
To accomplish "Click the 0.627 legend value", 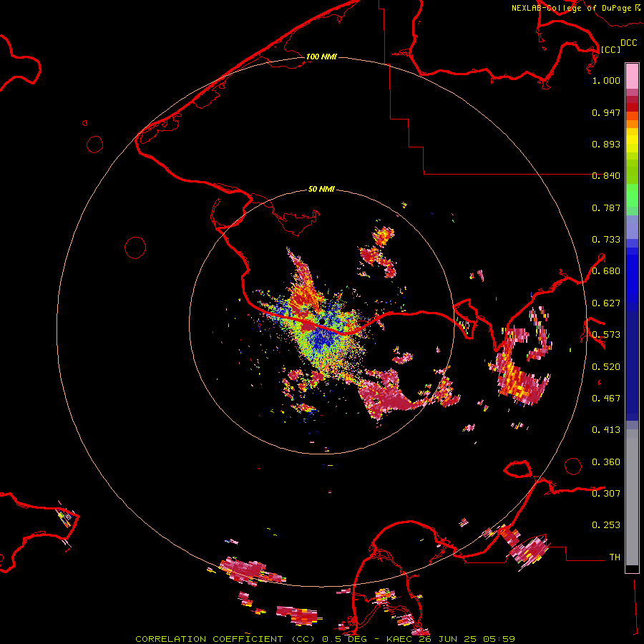I will point(606,303).
